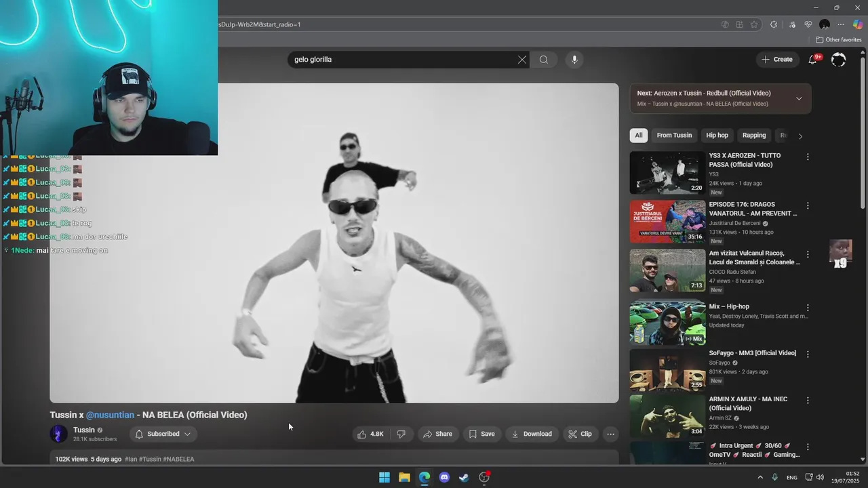
Task: Open File Explorer from the taskbar
Action: coord(404,477)
